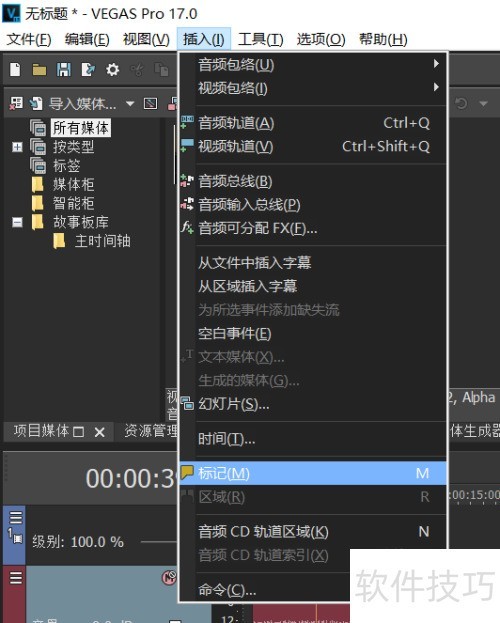The image size is (500, 623).
Task: Click the audio bus icon beside 音频总线
Action: 187,181
